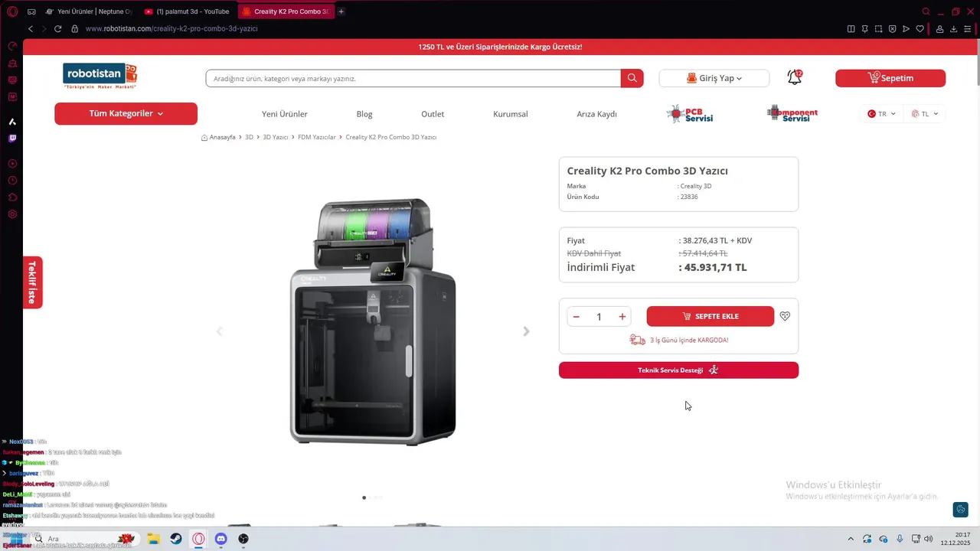Click the Creality K2 Pro product image

[373, 321]
